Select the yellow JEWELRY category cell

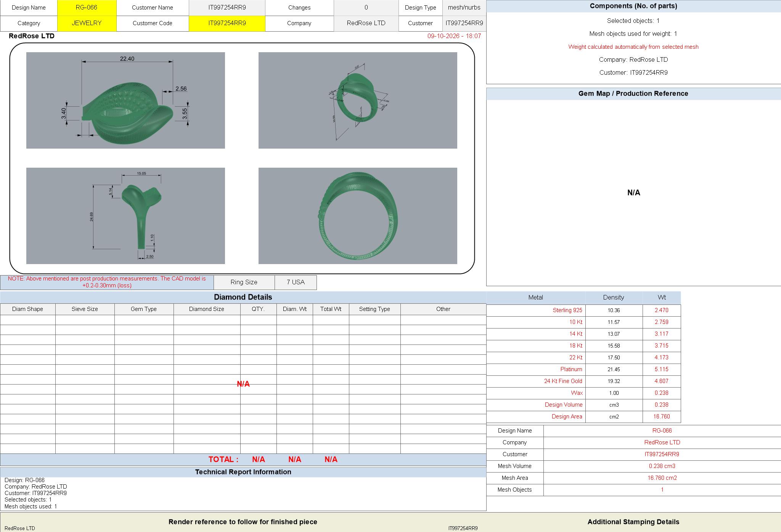(87, 23)
